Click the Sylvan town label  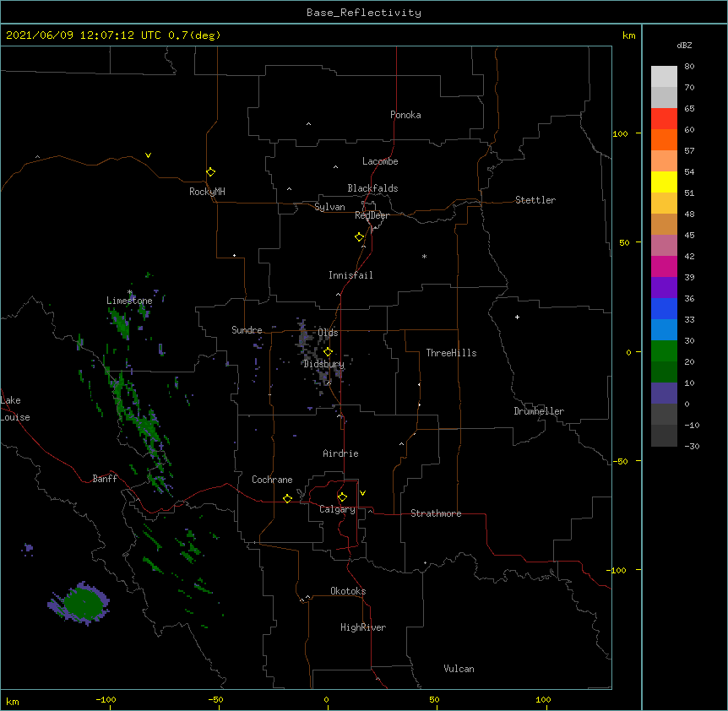tap(329, 207)
